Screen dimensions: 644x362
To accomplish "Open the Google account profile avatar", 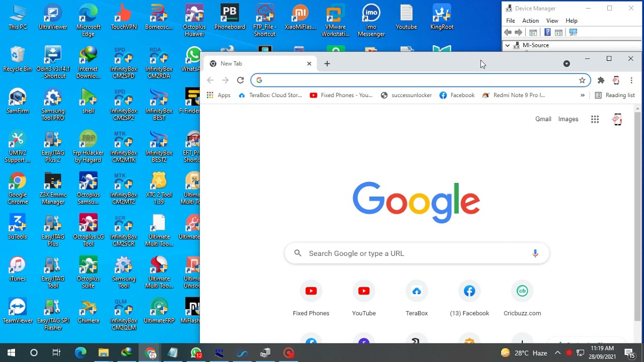I will pyautogui.click(x=617, y=119).
